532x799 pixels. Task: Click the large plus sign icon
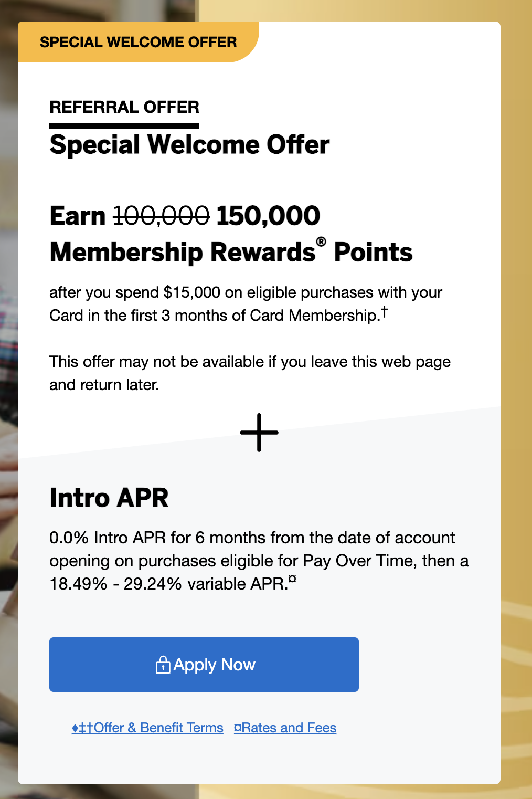[x=259, y=433]
